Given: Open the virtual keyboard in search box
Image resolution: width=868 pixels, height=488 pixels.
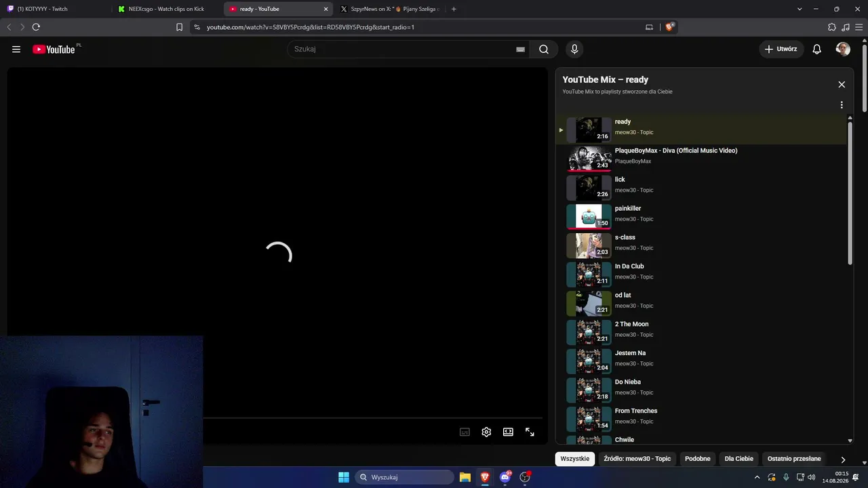Looking at the screenshot, I should click(520, 49).
